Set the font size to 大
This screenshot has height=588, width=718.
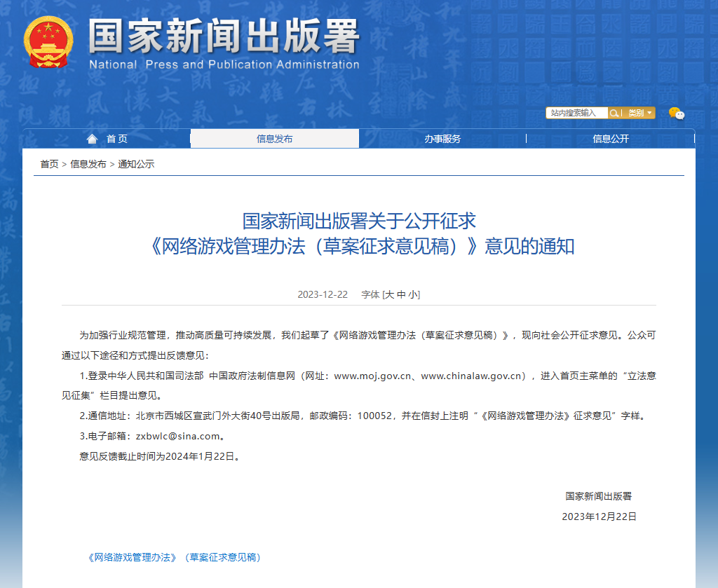pos(389,294)
